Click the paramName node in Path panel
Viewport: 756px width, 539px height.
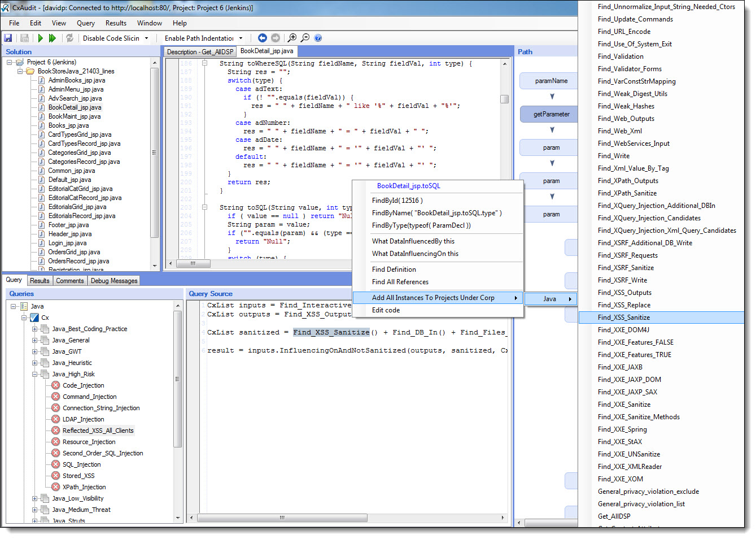click(x=549, y=81)
